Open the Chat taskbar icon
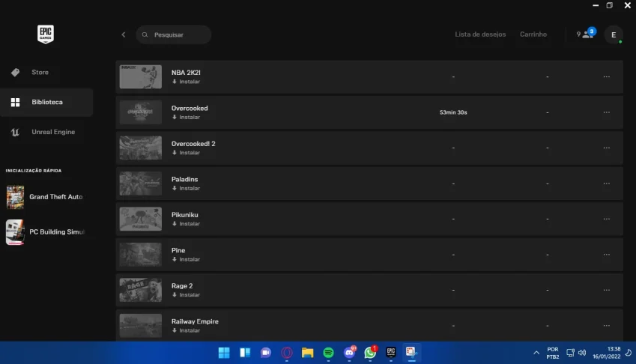This screenshot has width=636, height=364. coord(266,353)
